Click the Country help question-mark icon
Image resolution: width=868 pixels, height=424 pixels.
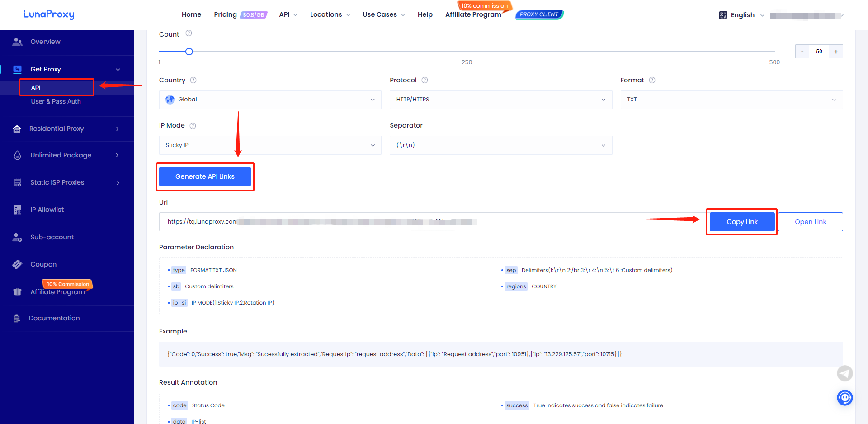tap(193, 80)
